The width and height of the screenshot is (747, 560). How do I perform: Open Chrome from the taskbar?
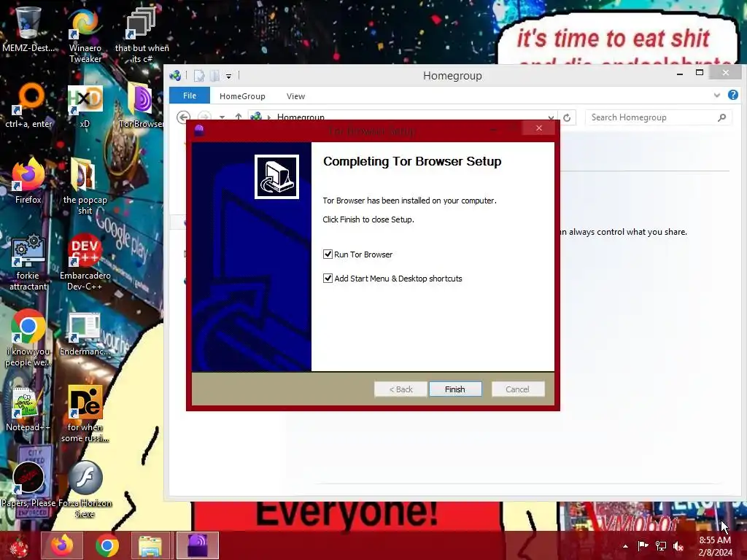(x=107, y=545)
